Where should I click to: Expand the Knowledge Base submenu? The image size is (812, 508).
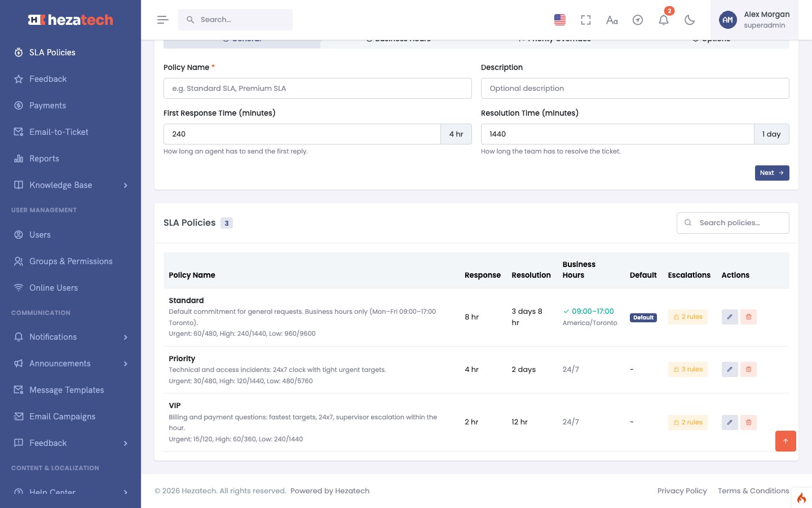pos(70,185)
